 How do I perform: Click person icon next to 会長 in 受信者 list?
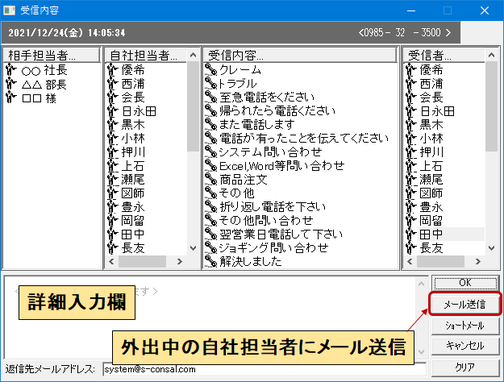pyautogui.click(x=411, y=97)
